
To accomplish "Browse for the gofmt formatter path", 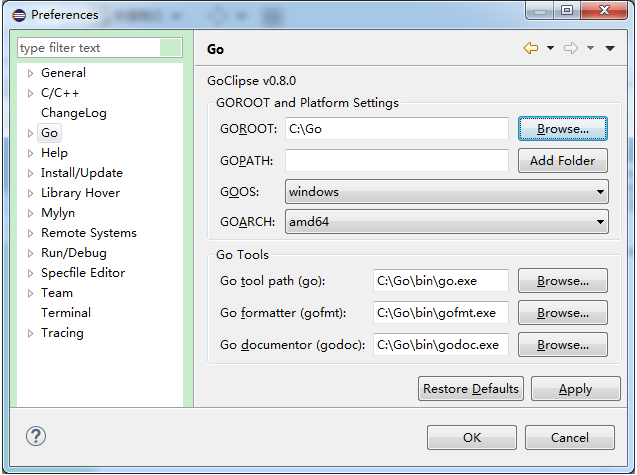I will click(x=563, y=313).
